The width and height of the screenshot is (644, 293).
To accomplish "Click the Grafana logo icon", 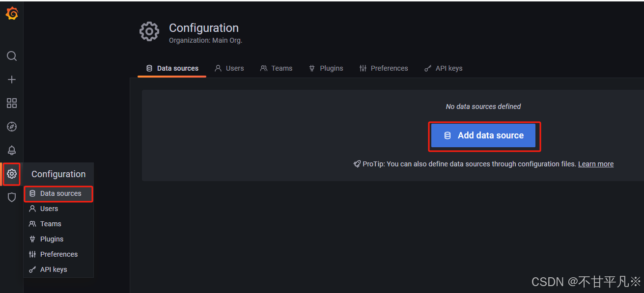I will (x=12, y=14).
